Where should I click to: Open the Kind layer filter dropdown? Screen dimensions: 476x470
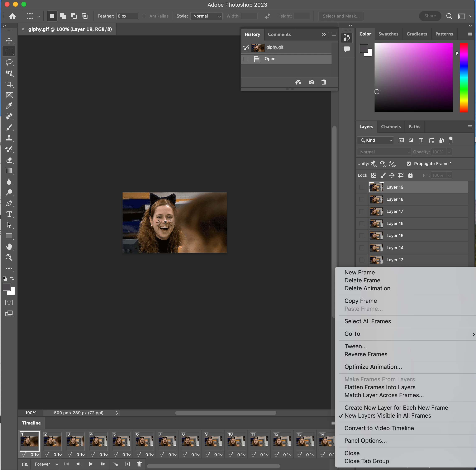[x=376, y=140]
